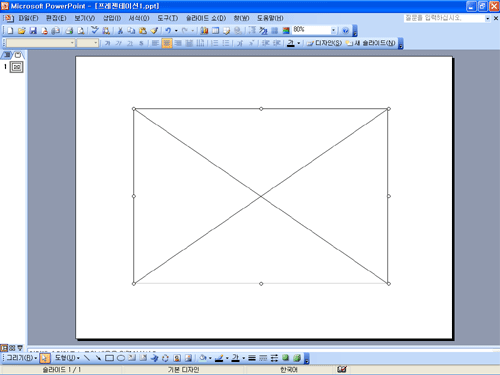
Task: Click the Cut scissors icon
Action: [x=120, y=31]
